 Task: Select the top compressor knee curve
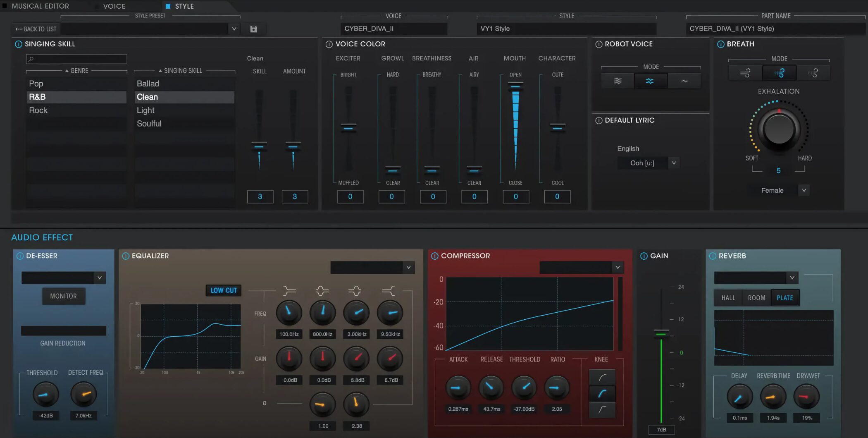click(x=602, y=377)
